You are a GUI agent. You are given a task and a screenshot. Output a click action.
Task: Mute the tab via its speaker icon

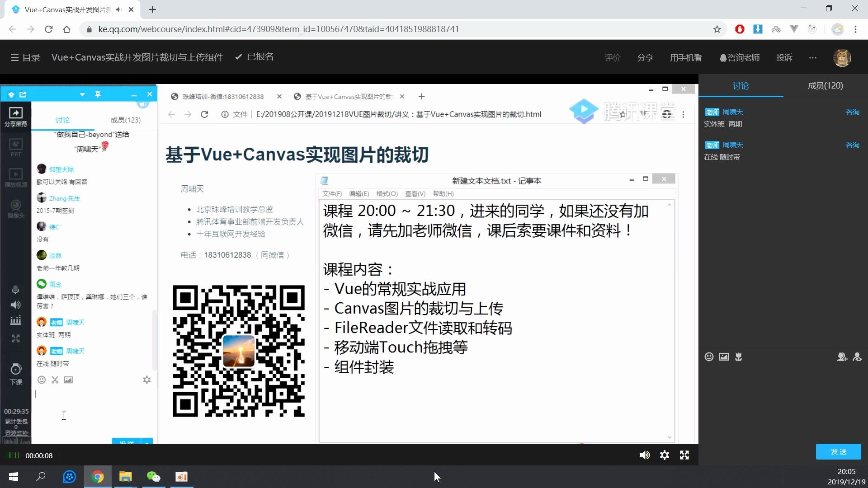coord(119,9)
